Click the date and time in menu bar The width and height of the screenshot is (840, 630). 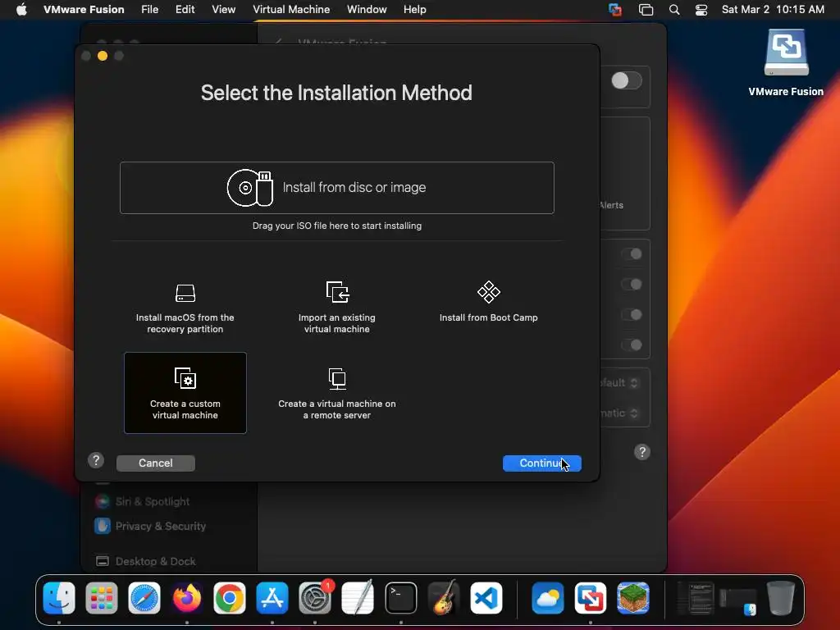[773, 10]
